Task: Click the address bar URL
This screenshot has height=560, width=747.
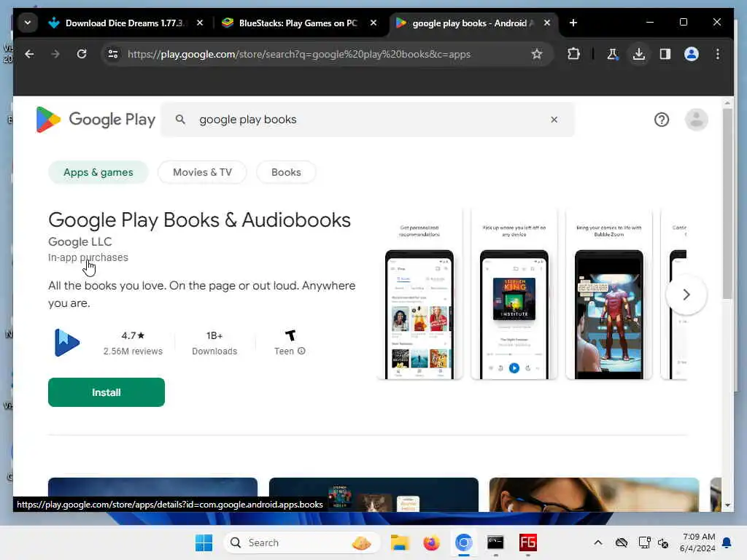Action: 298,54
